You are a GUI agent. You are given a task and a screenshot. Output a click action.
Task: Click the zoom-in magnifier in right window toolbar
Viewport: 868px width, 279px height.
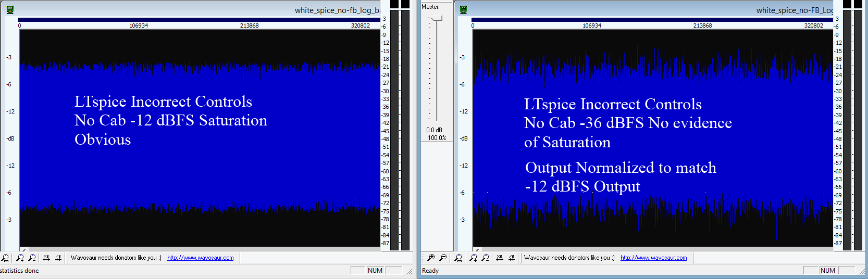(431, 258)
